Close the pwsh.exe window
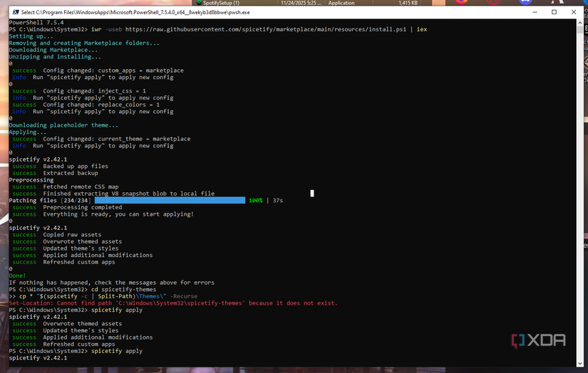This screenshot has width=588, height=373. tap(573, 12)
